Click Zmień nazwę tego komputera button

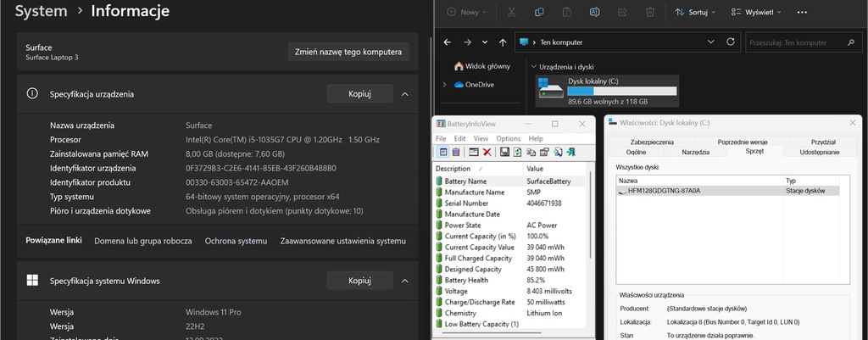[x=348, y=52]
